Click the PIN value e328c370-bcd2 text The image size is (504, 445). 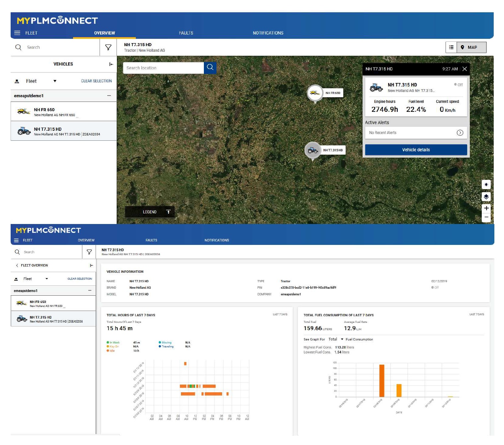(308, 288)
